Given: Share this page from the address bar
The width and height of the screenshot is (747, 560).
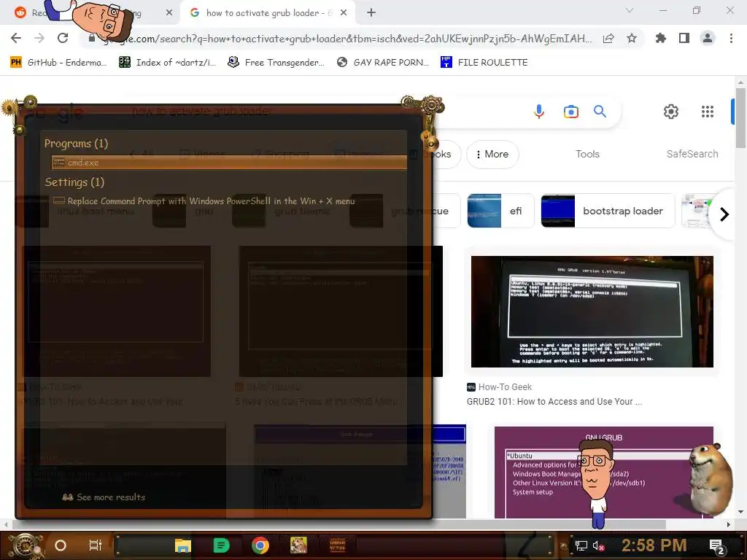Looking at the screenshot, I should coord(608,39).
